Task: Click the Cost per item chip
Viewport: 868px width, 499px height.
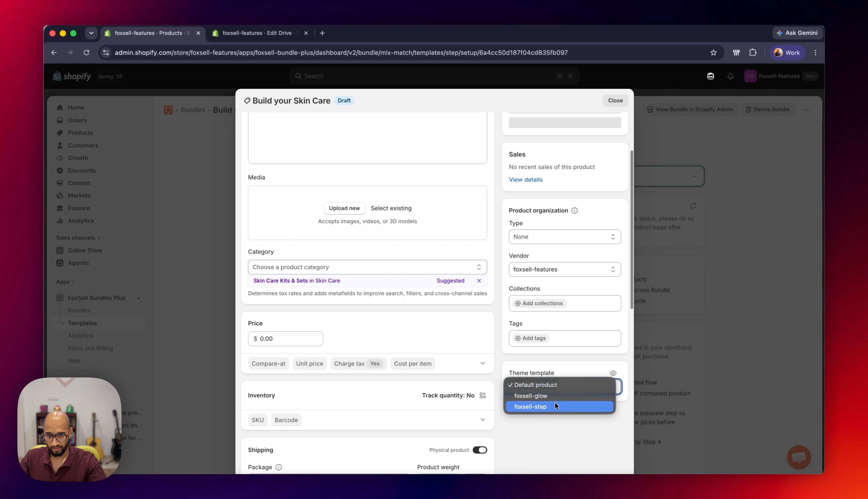Action: pyautogui.click(x=413, y=364)
